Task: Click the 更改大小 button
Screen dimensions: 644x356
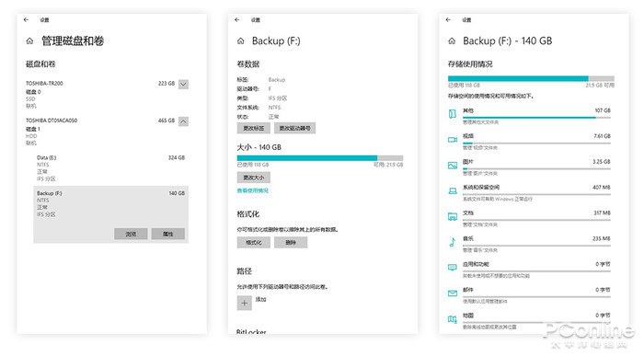Action: click(x=253, y=178)
